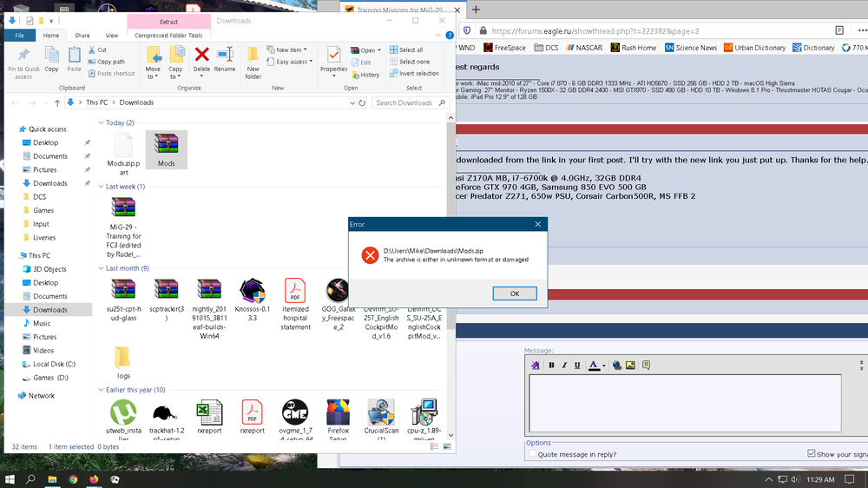Click Pin to Quick access icon
The height and width of the screenshot is (488, 868).
[23, 56]
